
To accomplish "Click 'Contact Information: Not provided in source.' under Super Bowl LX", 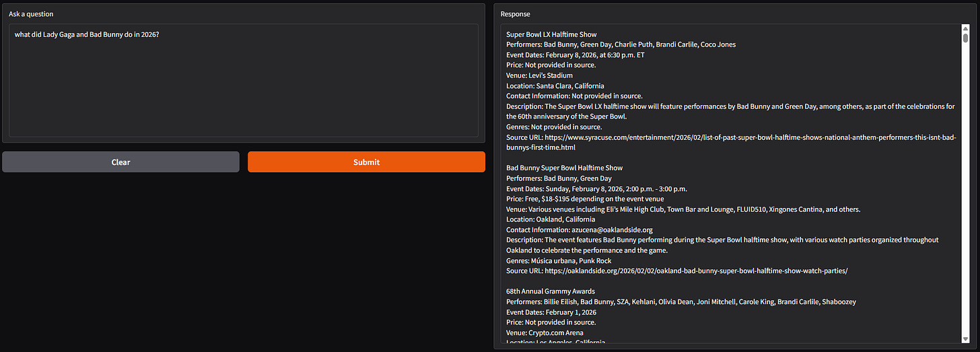I will click(574, 96).
